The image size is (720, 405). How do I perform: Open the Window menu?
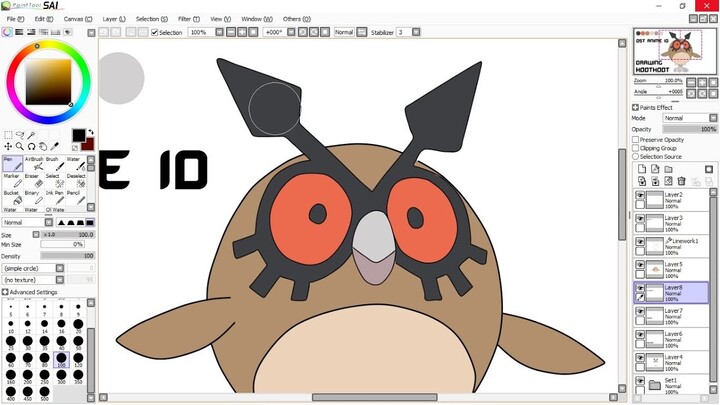[257, 19]
